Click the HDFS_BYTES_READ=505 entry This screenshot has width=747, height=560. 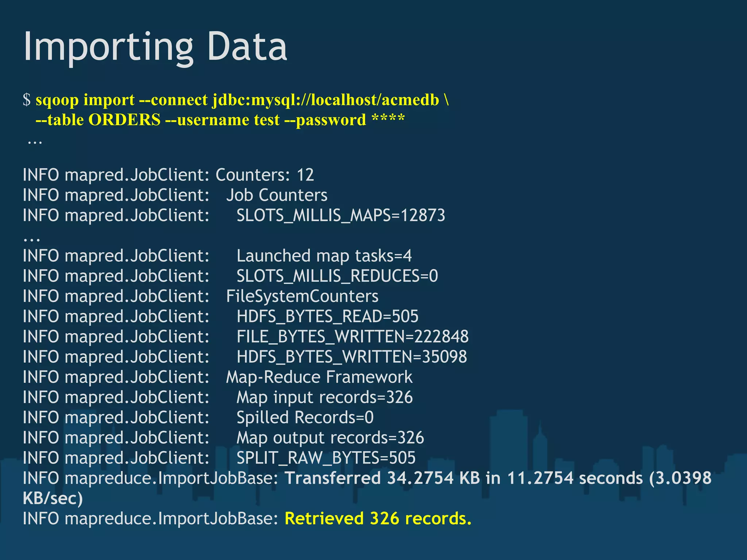[x=328, y=316]
